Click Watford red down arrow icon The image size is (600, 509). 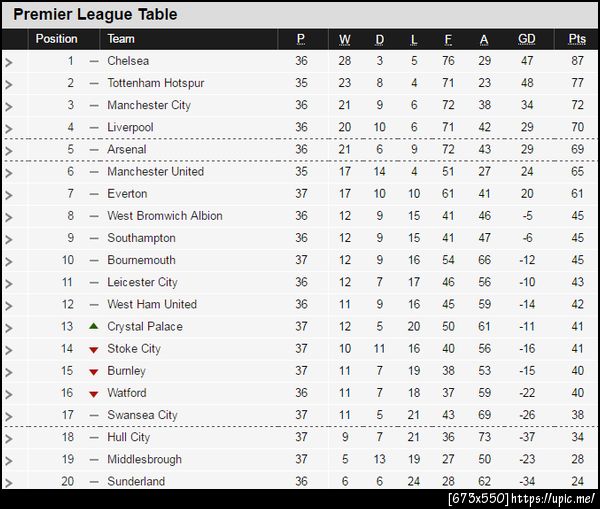[x=94, y=394]
